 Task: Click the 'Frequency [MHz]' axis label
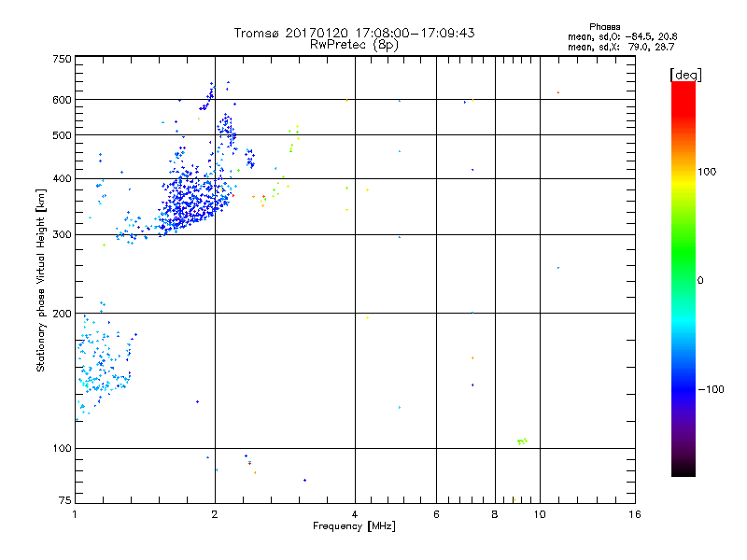354,526
